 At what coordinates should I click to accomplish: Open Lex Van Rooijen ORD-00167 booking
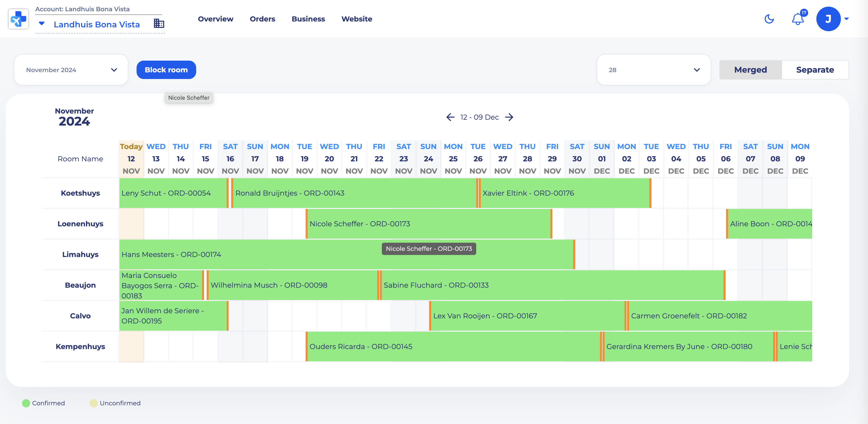528,316
